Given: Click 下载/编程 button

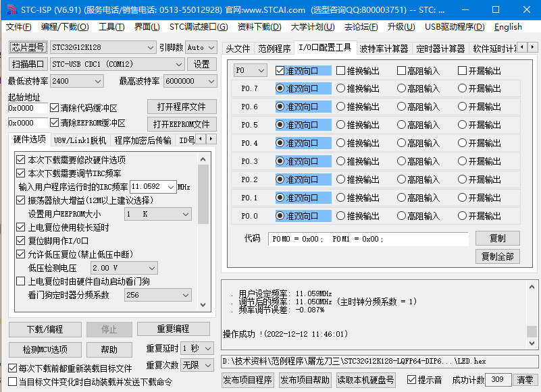Looking at the screenshot, I should (45, 329).
